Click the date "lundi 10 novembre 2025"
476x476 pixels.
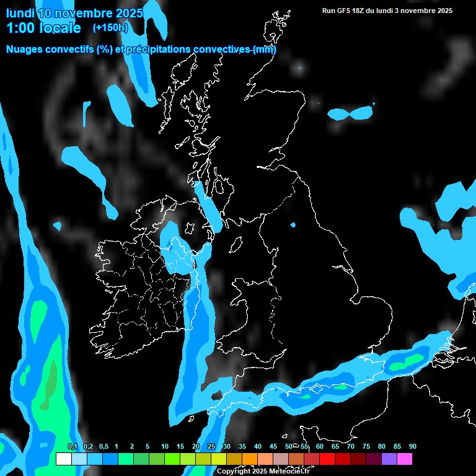tap(74, 12)
